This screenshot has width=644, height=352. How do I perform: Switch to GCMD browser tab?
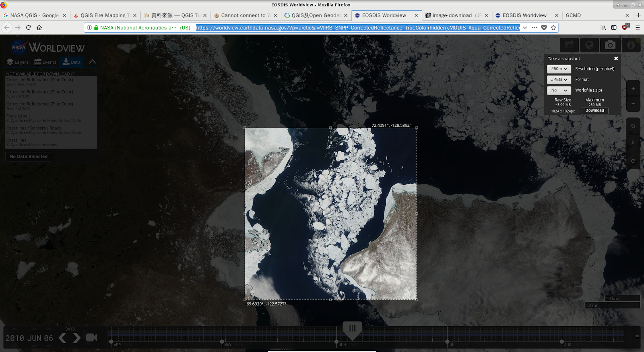597,15
